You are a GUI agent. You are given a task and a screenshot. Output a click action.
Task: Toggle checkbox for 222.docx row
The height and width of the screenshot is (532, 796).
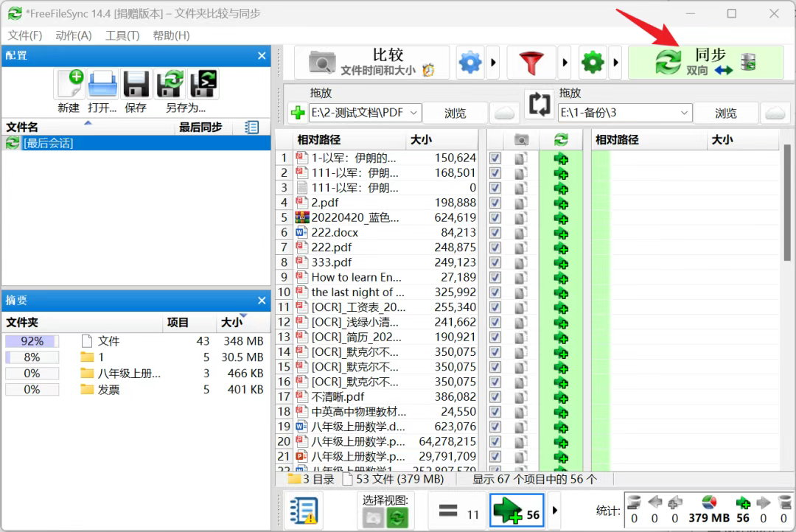[495, 233]
